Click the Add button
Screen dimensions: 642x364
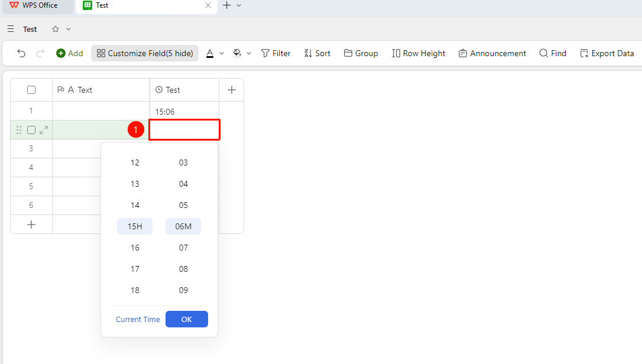coord(70,53)
